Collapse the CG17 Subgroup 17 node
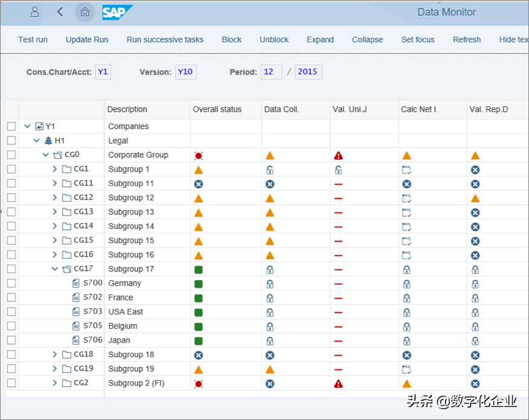Image resolution: width=529 pixels, height=420 pixels. [x=55, y=269]
